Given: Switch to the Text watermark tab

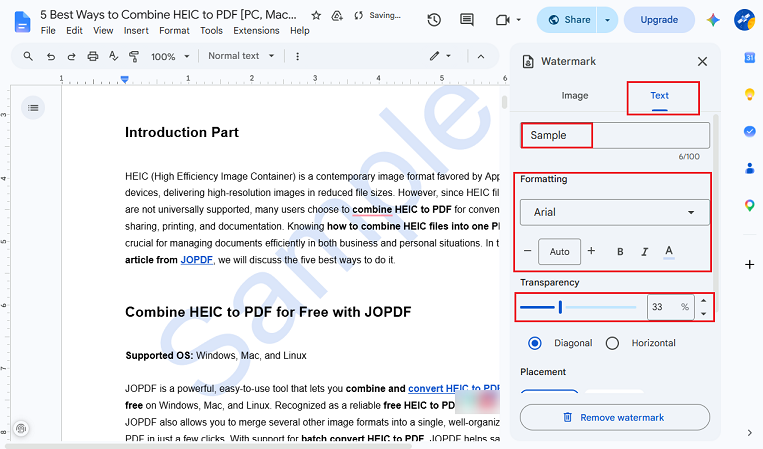Looking at the screenshot, I should (660, 96).
